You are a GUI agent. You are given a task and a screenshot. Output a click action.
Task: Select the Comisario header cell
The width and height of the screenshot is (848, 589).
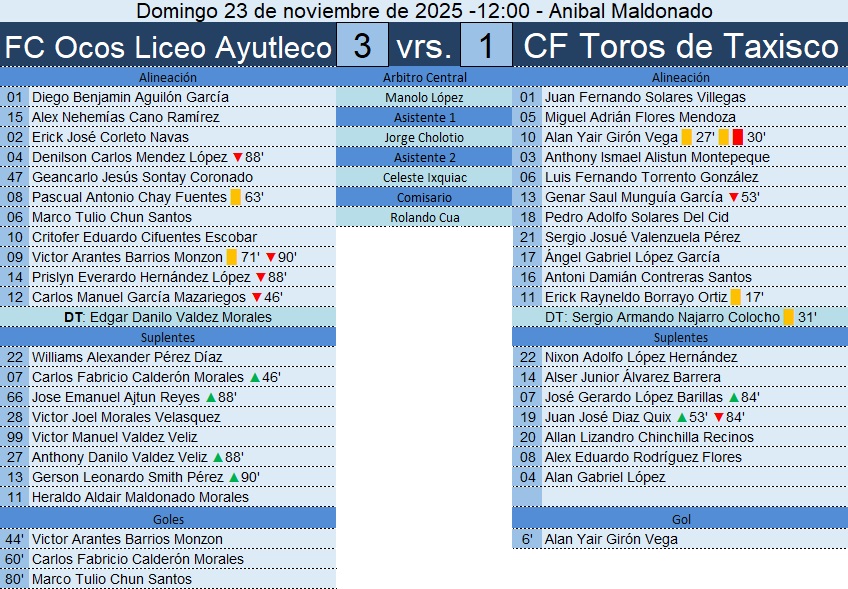click(424, 197)
